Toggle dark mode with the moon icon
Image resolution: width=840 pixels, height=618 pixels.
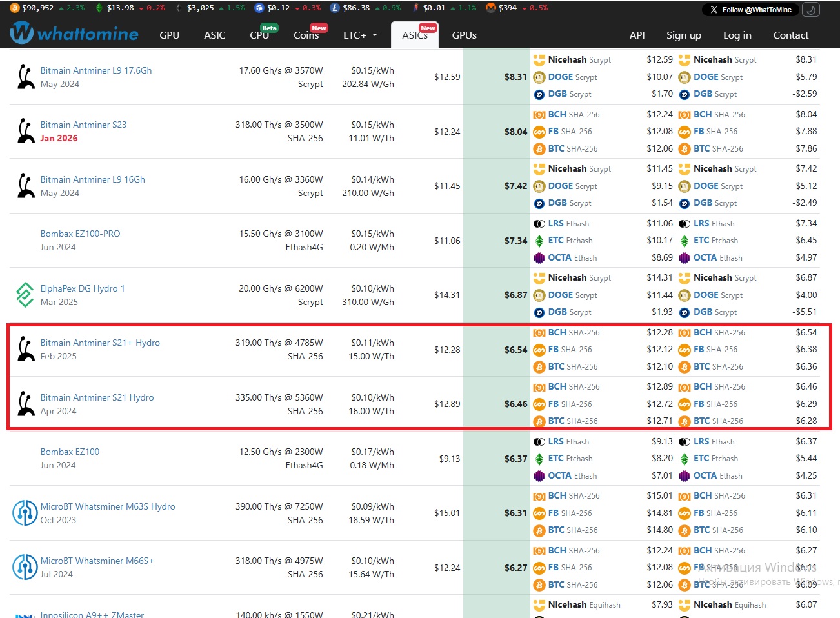811,10
